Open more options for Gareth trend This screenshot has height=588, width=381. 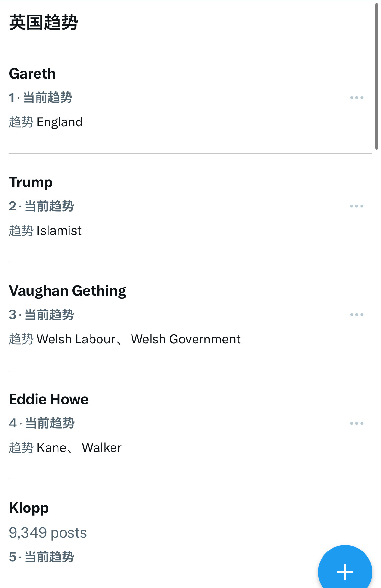tap(357, 98)
